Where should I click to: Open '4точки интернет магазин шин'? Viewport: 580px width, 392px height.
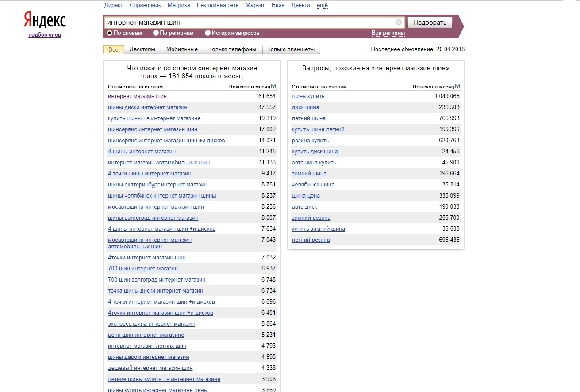147,258
